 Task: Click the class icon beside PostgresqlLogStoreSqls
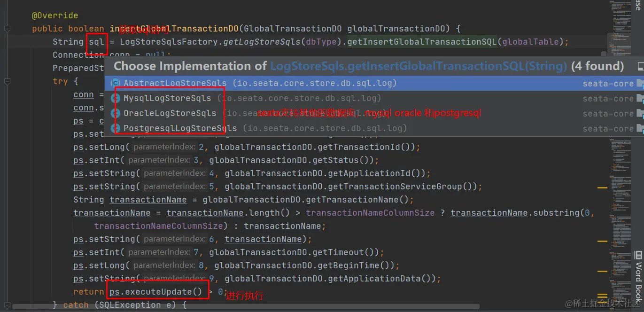(115, 128)
